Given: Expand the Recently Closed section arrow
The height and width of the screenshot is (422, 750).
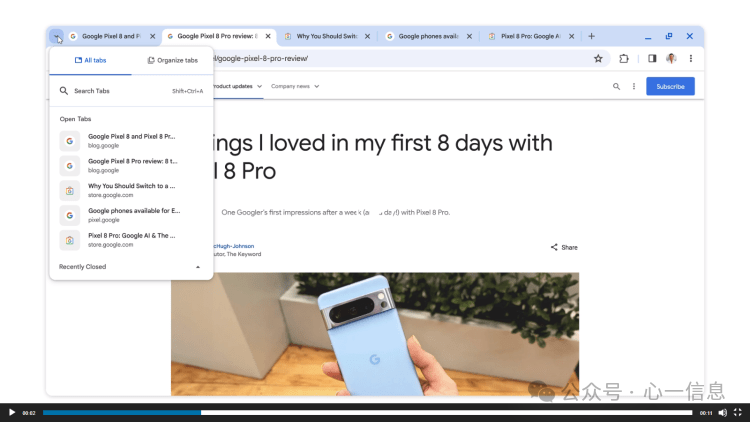Looking at the screenshot, I should click(198, 267).
